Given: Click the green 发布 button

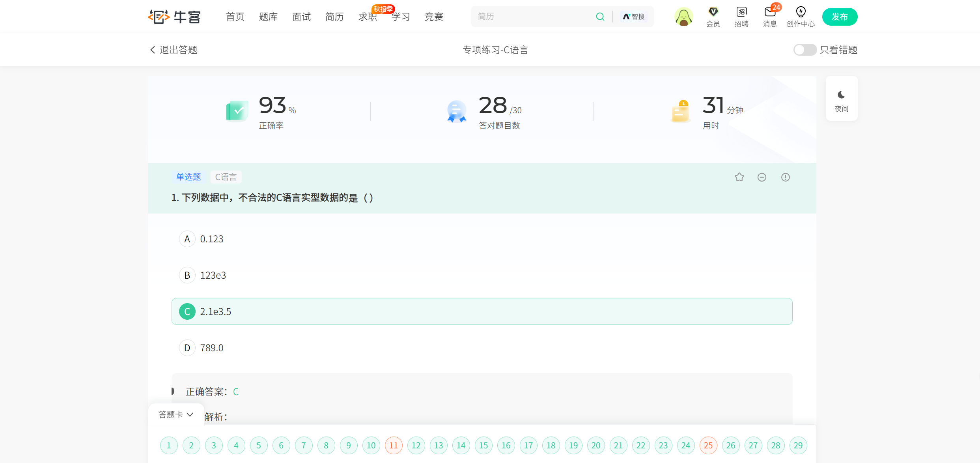Looking at the screenshot, I should (840, 17).
